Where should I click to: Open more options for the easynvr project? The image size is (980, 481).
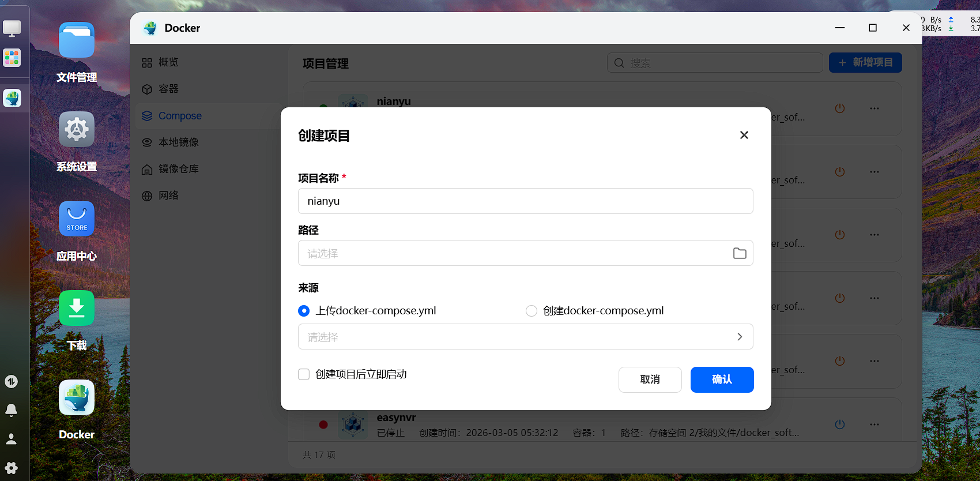(875, 424)
